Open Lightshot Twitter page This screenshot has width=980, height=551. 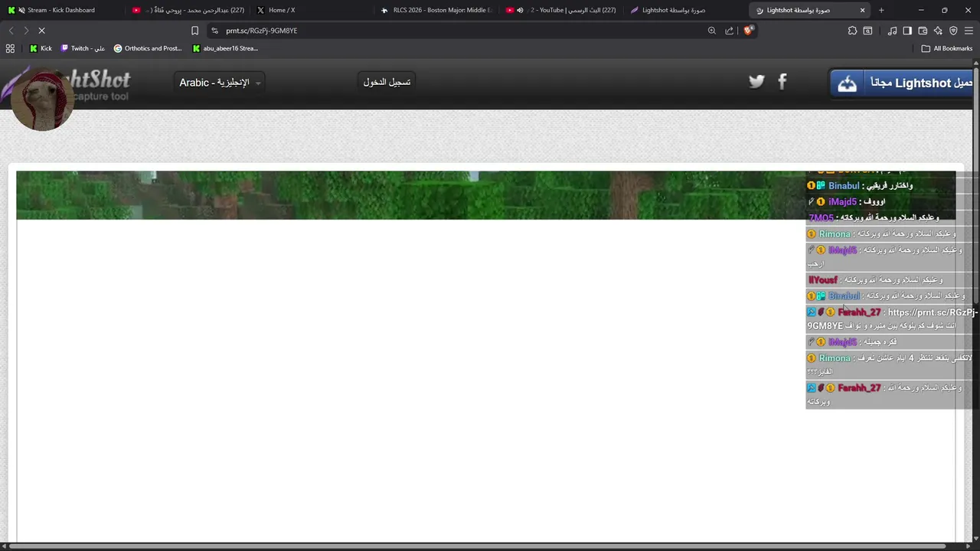[756, 81]
